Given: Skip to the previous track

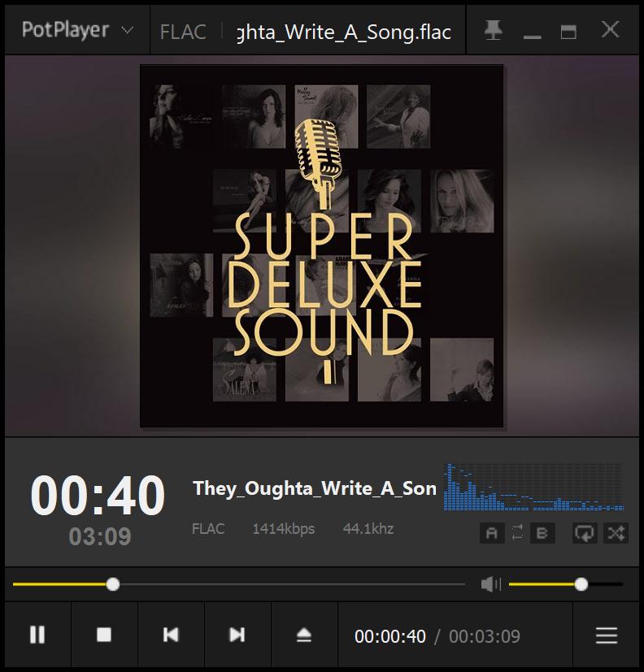Looking at the screenshot, I should click(171, 635).
